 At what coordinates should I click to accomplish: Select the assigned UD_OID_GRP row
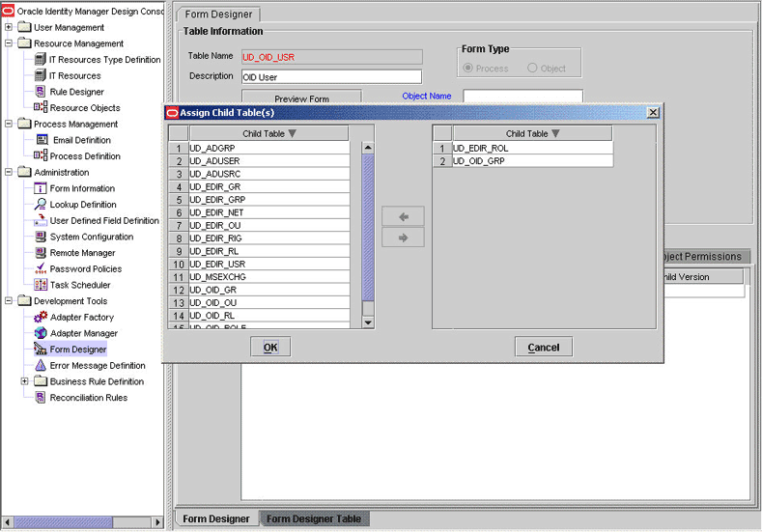click(532, 161)
